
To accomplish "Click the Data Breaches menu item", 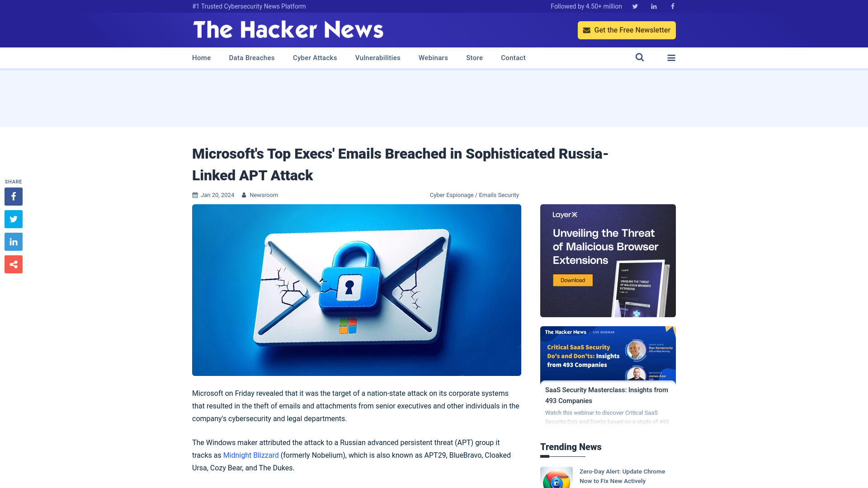I will (251, 57).
